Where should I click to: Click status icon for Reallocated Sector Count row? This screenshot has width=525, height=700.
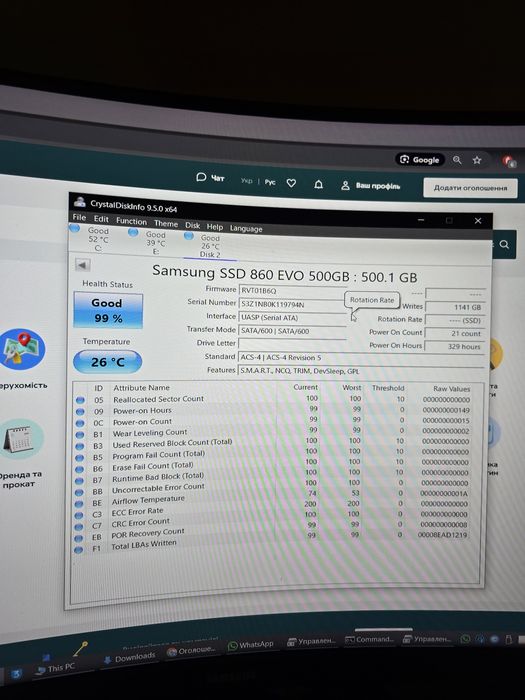[80, 400]
